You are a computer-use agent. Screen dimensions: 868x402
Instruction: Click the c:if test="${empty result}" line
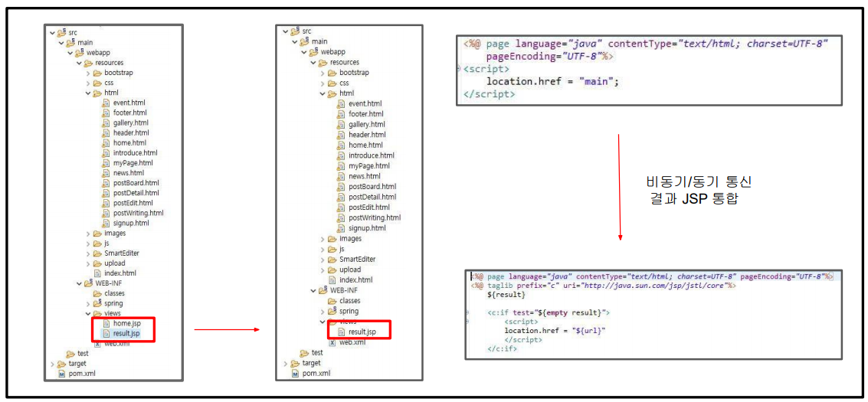coord(549,313)
